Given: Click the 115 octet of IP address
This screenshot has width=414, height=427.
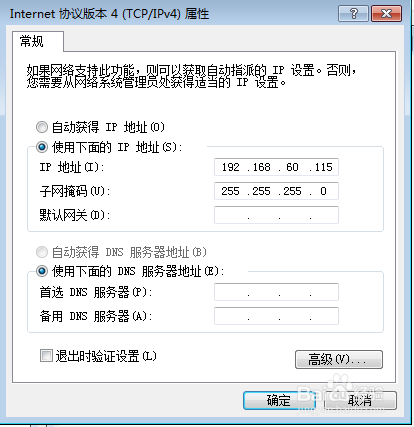Looking at the screenshot, I should tap(323, 167).
